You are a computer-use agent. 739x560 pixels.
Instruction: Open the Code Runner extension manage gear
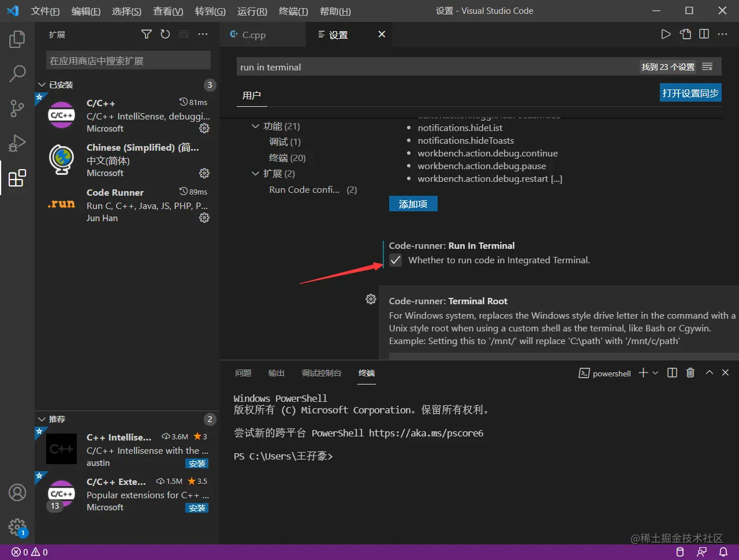(204, 218)
